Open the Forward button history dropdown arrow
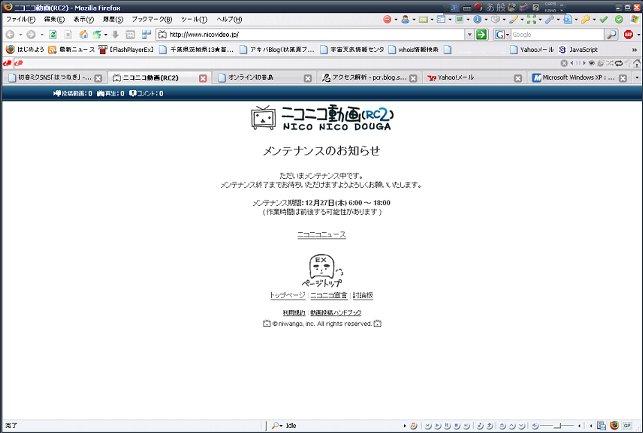Viewport: 643px width, 433px height. click(x=41, y=35)
